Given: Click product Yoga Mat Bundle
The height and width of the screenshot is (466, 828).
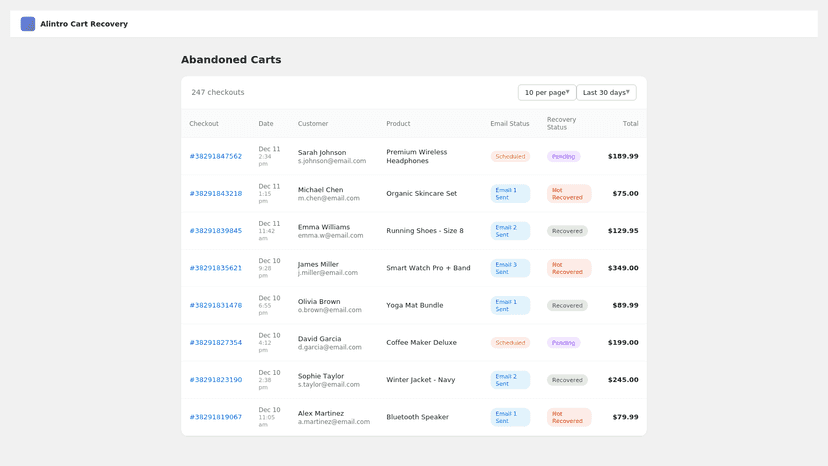Looking at the screenshot, I should pyautogui.click(x=415, y=305).
